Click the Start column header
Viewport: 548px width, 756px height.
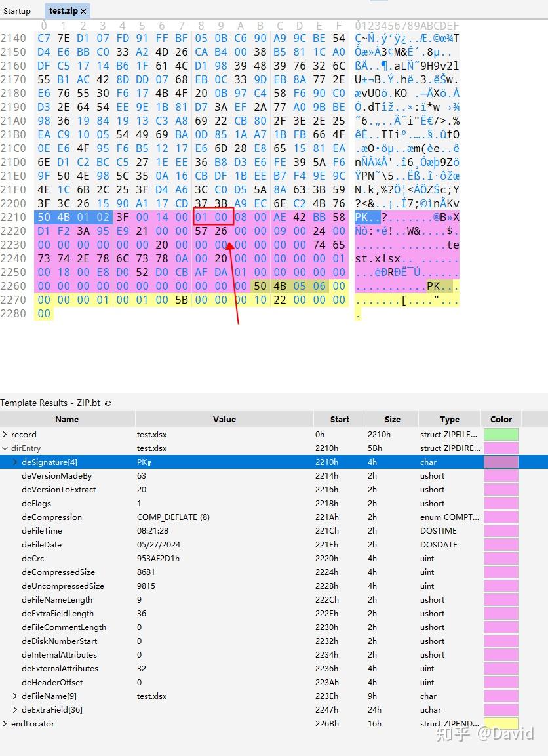click(x=340, y=420)
